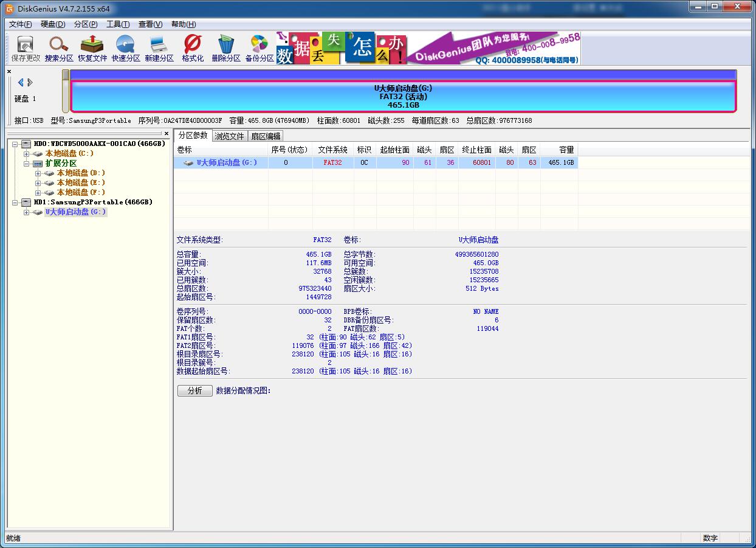Expand the 本地磁盘(C:) tree node

click(26, 154)
